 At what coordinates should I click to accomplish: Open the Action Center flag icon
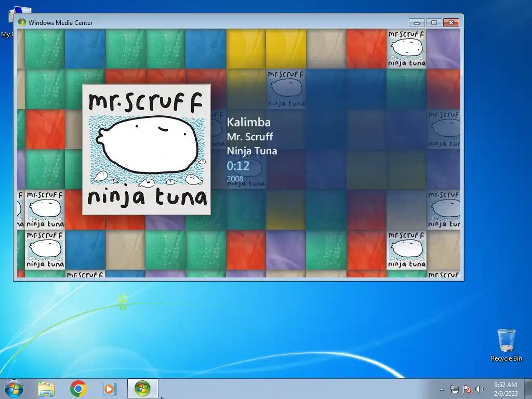tap(467, 389)
